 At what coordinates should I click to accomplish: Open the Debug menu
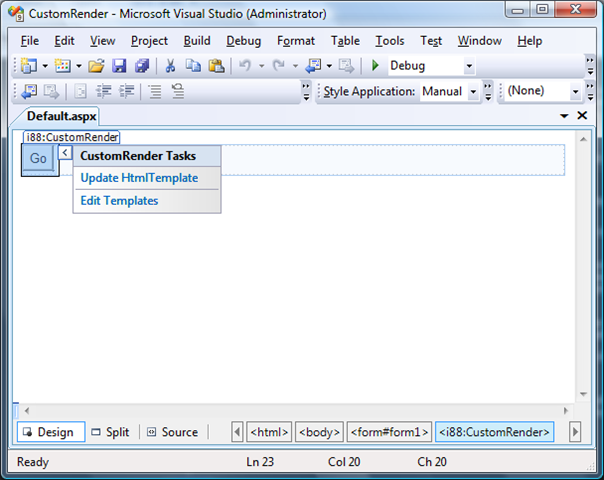(x=243, y=41)
